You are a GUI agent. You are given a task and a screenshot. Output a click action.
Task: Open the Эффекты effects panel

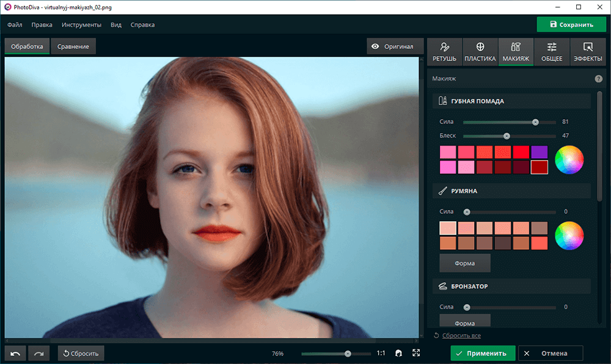(x=588, y=52)
